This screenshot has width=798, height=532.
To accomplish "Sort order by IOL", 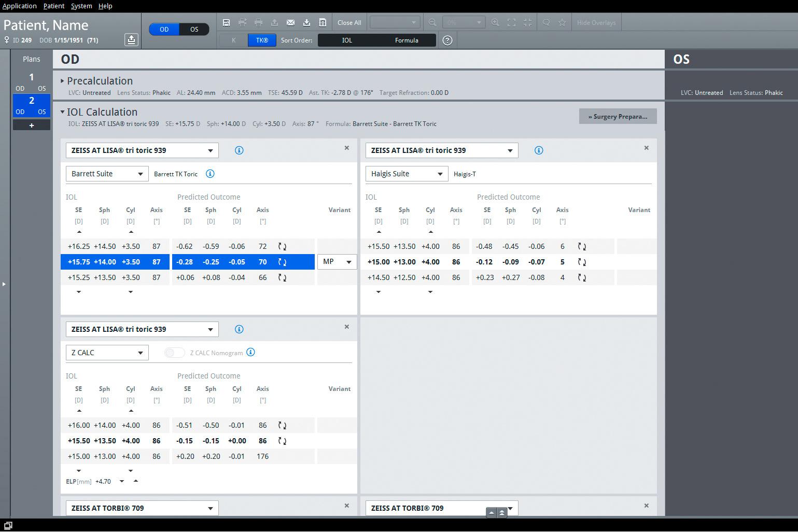I will coord(347,40).
